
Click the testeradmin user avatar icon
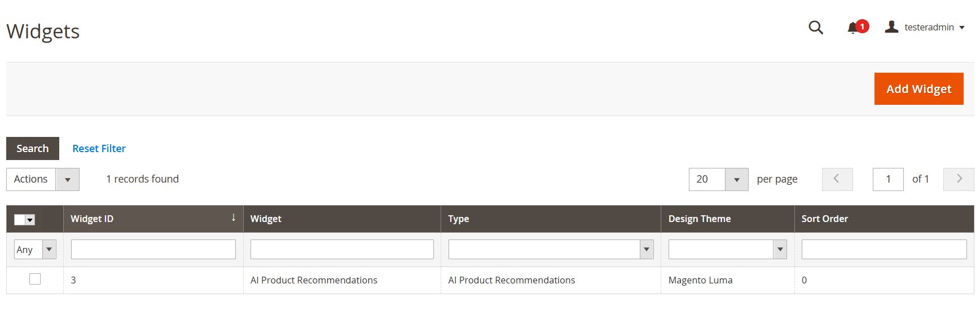[x=891, y=26]
